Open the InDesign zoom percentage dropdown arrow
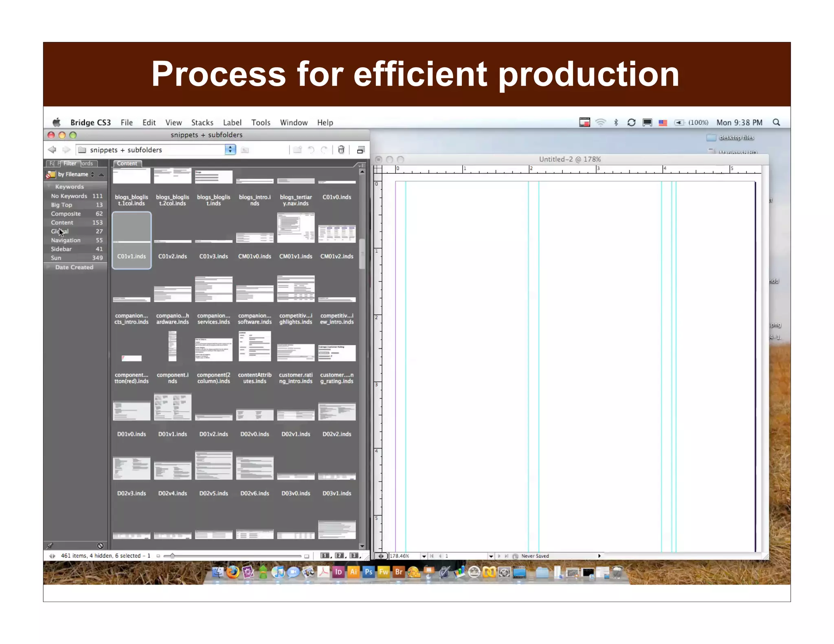The width and height of the screenshot is (834, 644). tap(424, 556)
